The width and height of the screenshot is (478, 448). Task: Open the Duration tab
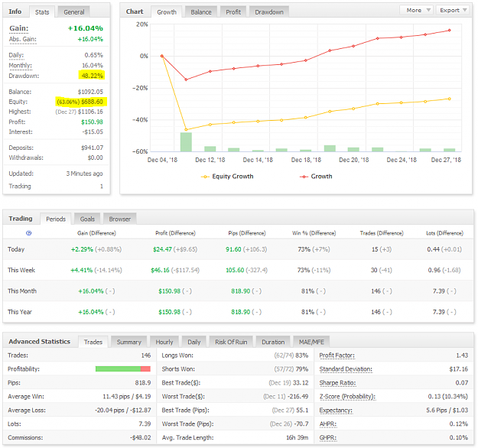pyautogui.click(x=273, y=342)
